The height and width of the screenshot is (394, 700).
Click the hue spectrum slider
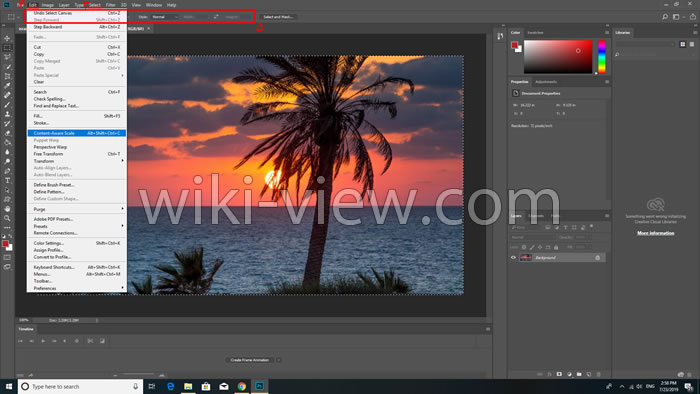click(x=601, y=57)
